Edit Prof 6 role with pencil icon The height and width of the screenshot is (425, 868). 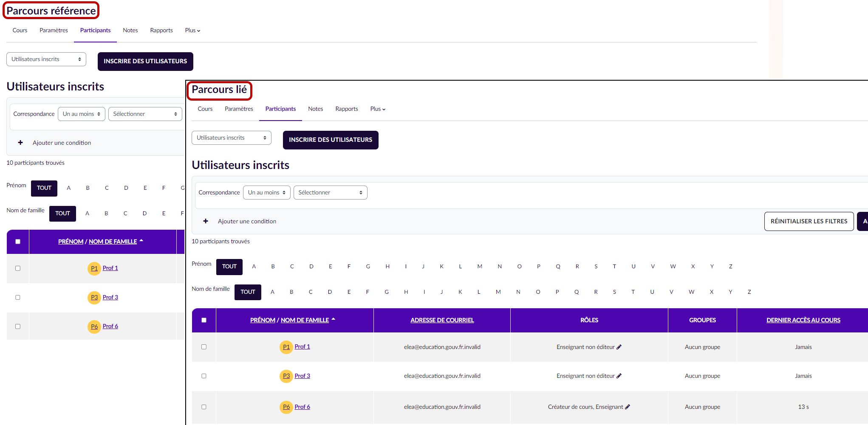[x=628, y=407]
